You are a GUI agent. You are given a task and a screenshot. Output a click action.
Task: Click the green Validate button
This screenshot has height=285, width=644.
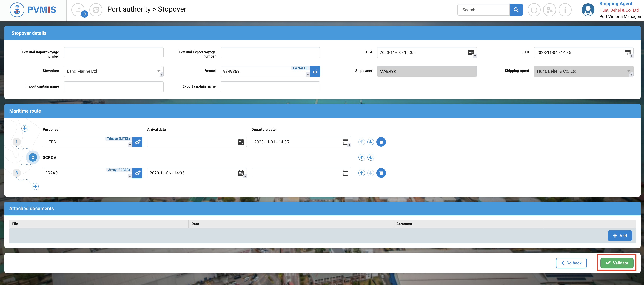click(617, 263)
